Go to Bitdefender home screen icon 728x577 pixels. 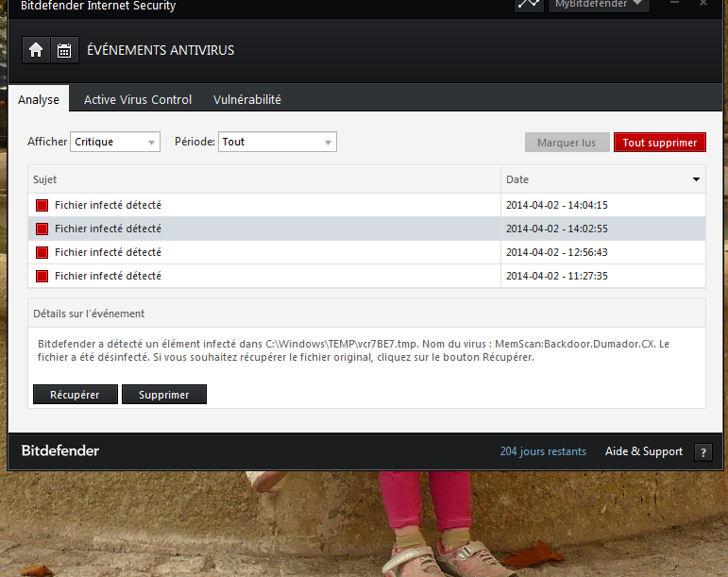click(x=36, y=50)
